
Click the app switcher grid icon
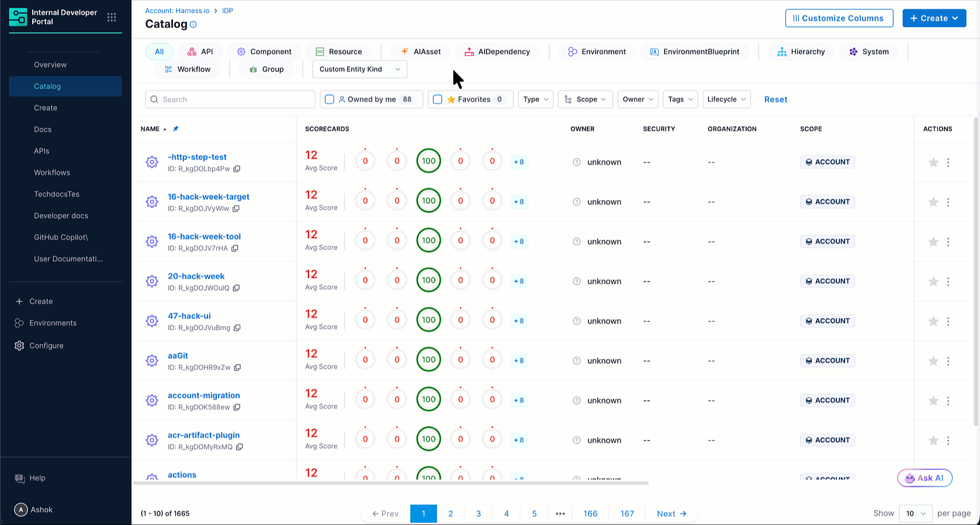(111, 18)
